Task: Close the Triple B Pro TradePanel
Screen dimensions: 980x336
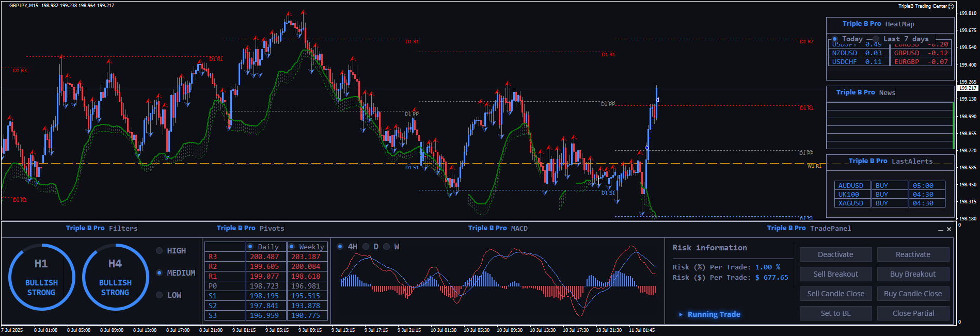Action: coord(949,229)
